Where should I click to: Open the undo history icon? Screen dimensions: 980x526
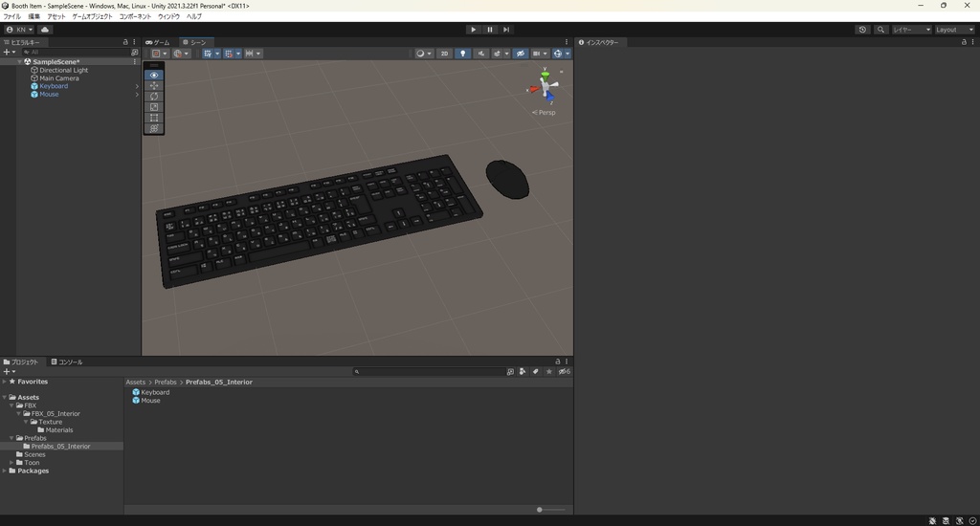coord(862,30)
